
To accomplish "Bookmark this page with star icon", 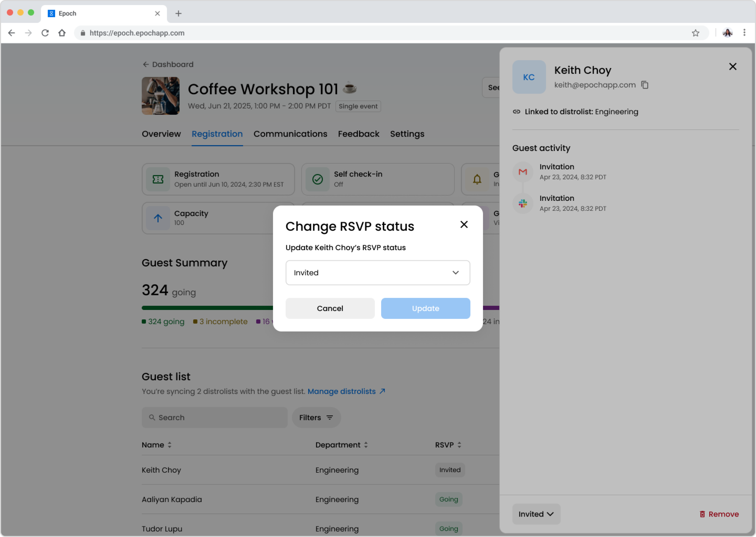I will tap(695, 33).
